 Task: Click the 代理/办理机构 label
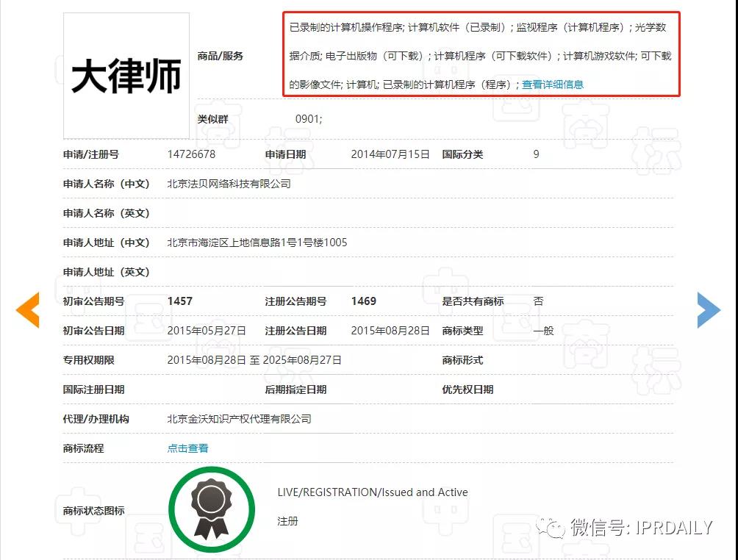96,419
